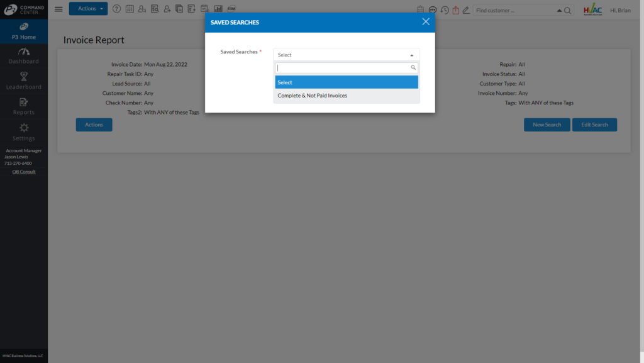Click the saved searches filter text box
Screen dimensions: 644x363
pos(343,67)
